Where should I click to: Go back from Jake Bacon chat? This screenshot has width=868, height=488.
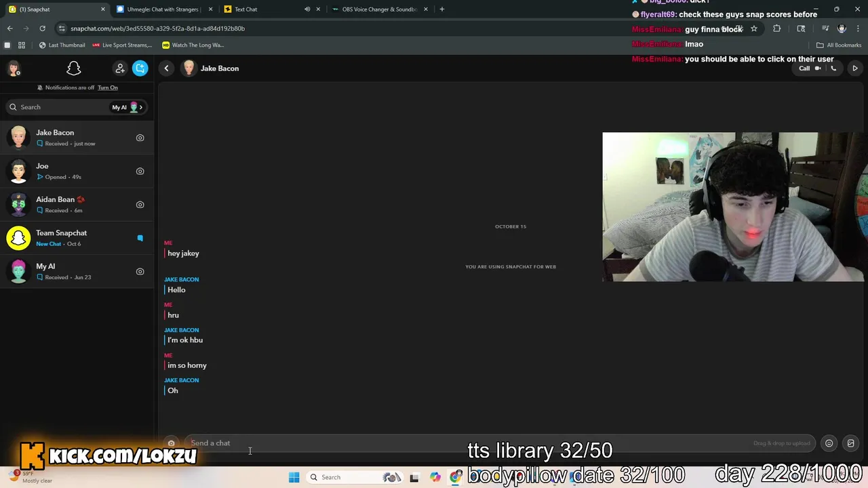point(166,68)
